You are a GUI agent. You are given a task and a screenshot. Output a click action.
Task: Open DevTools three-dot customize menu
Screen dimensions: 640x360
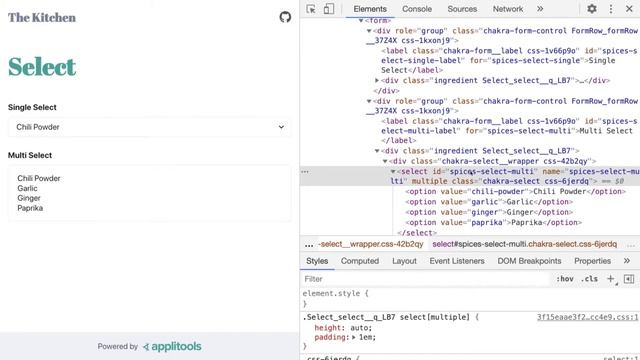coord(611,9)
